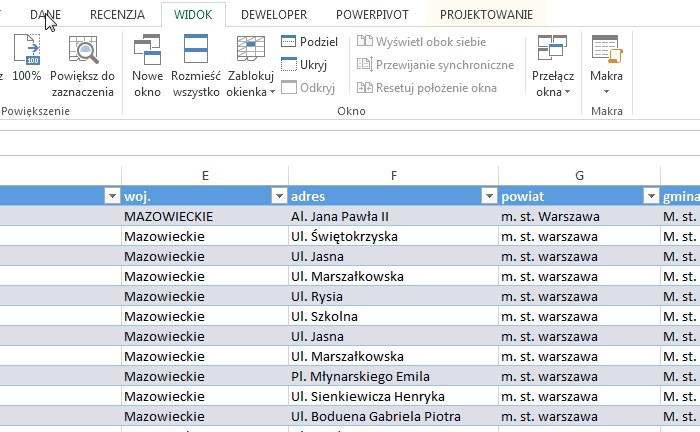Select column F header

[x=393, y=175]
